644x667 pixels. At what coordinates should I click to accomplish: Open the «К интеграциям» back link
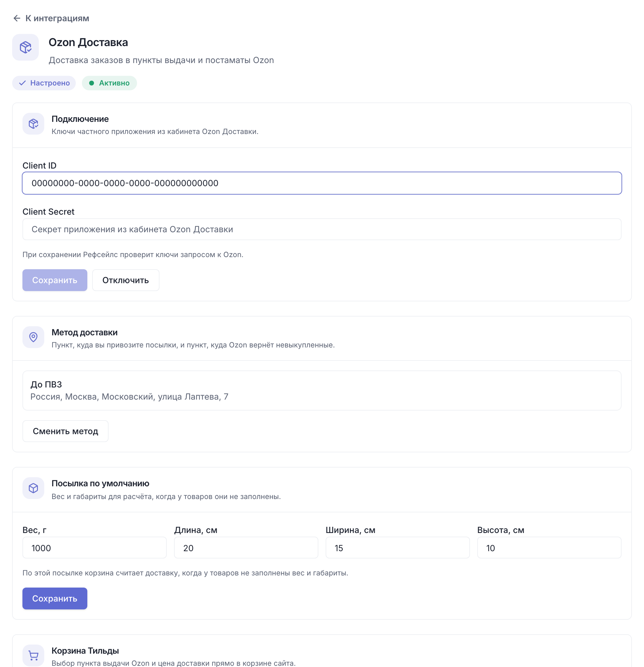(x=51, y=18)
